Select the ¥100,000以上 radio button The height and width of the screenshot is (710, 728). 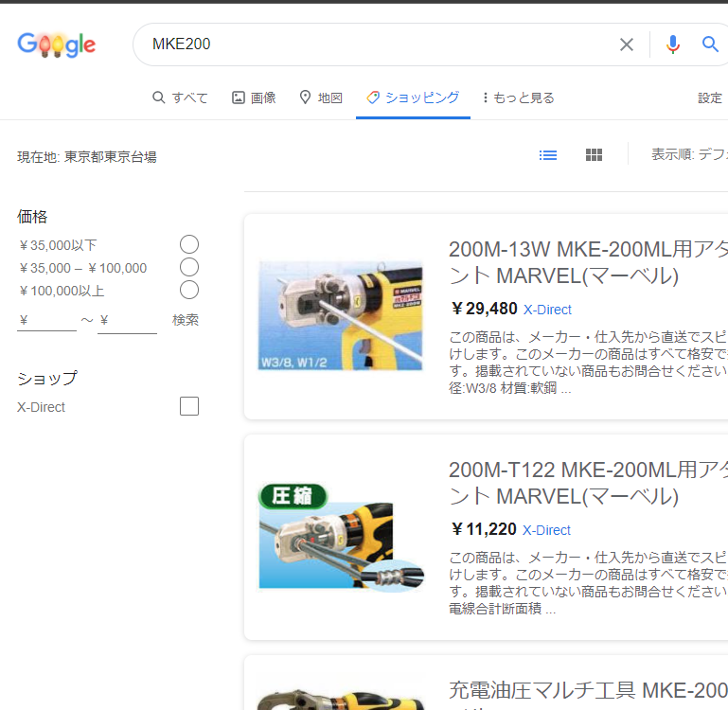pos(189,290)
